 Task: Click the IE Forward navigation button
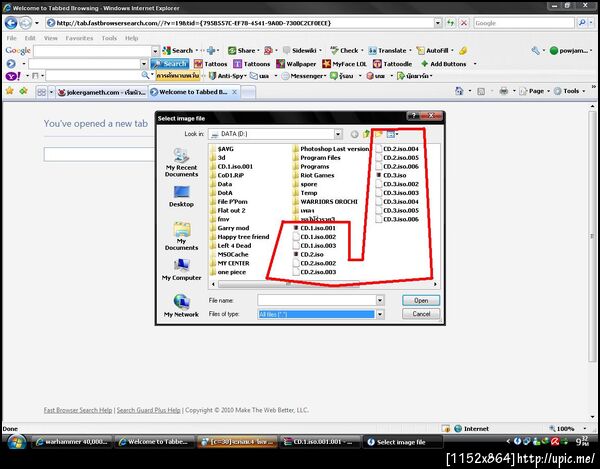[x=25, y=23]
